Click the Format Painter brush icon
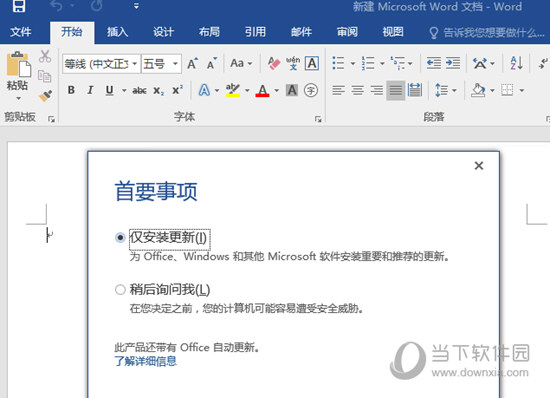This screenshot has width=550, height=398. click(x=45, y=95)
